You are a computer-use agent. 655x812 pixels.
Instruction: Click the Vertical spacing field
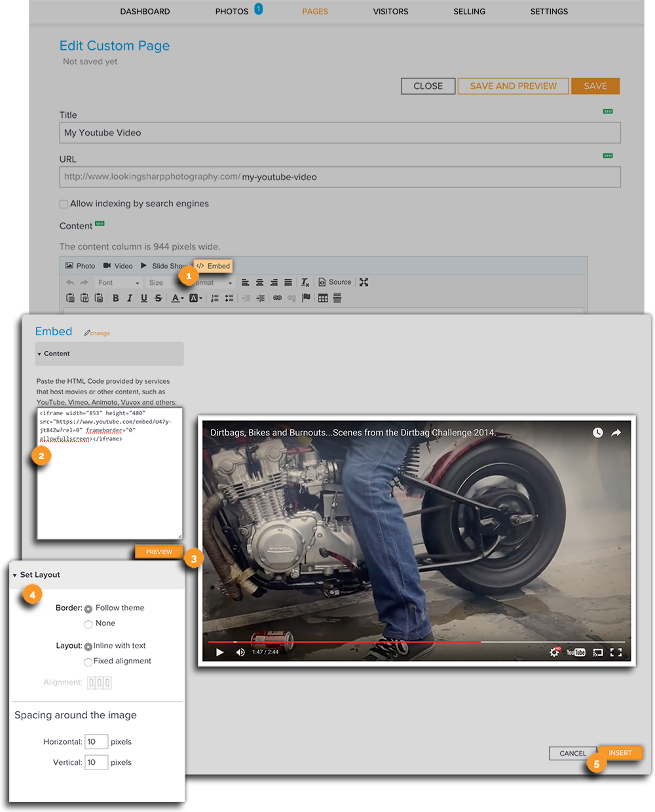point(96,762)
